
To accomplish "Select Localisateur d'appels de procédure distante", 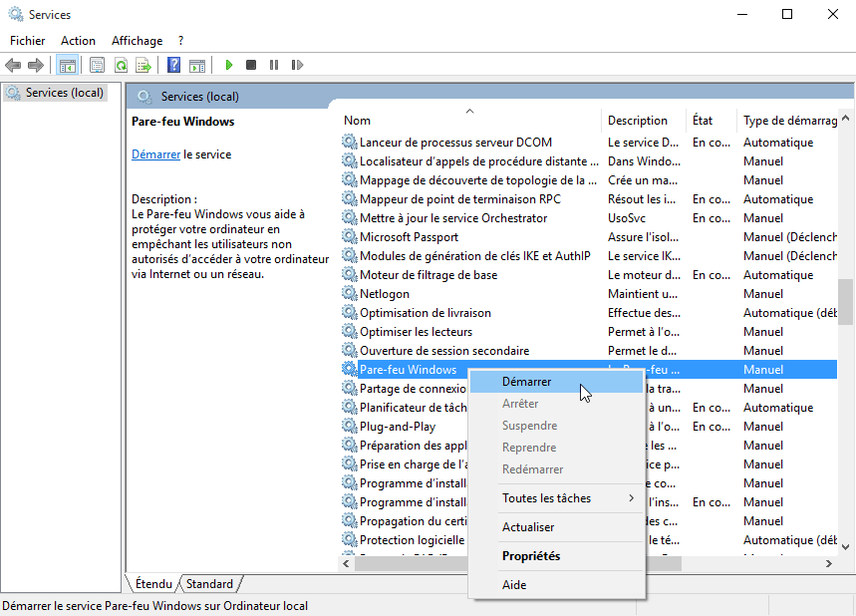I will click(589, 161).
